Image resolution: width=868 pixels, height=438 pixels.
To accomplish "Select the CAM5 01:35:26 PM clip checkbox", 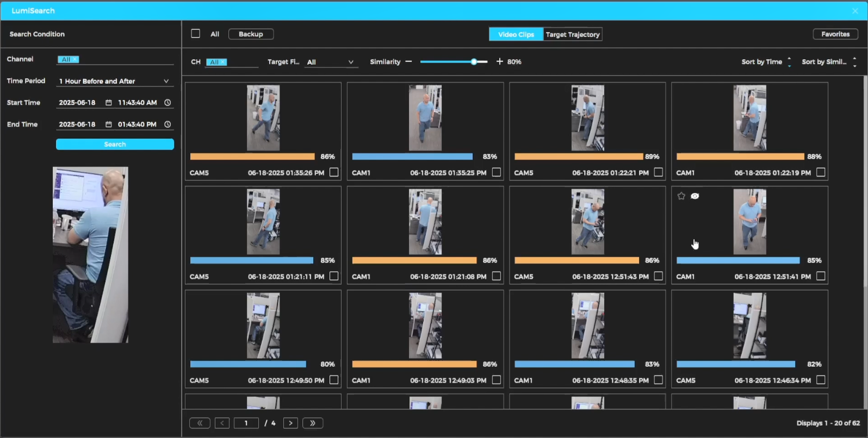I will click(334, 172).
